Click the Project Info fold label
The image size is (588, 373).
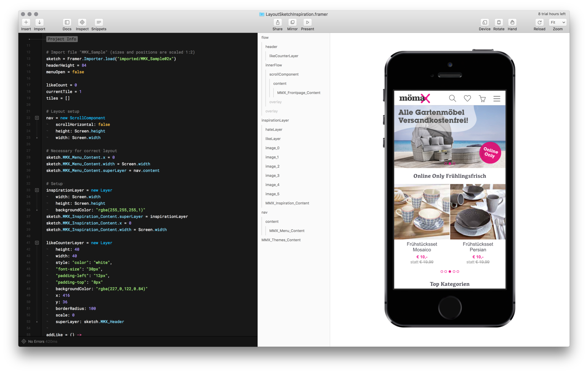(62, 39)
